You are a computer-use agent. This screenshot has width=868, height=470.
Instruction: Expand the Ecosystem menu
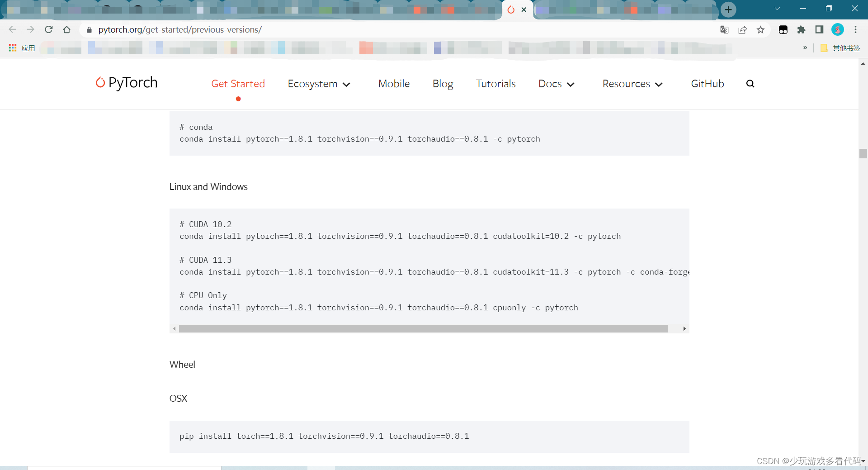pyautogui.click(x=319, y=84)
